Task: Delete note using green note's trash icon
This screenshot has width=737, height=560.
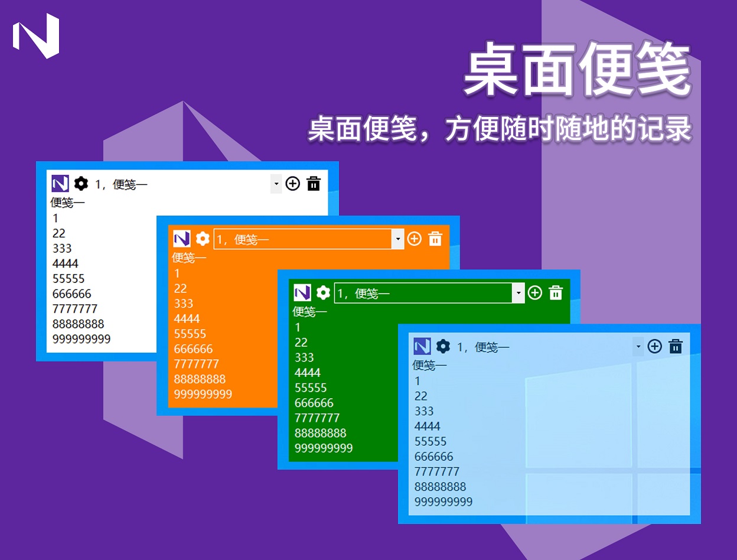Action: click(x=556, y=292)
